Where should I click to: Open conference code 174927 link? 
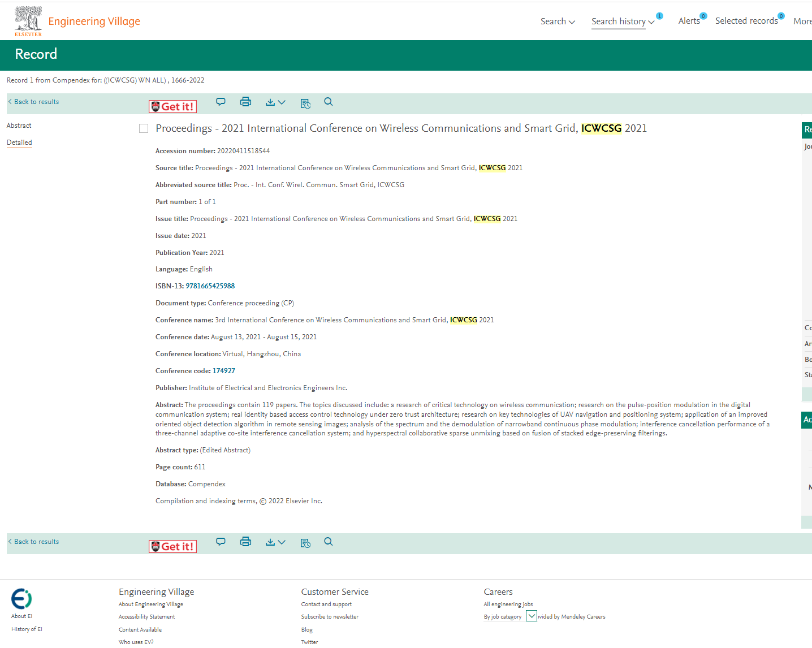[x=224, y=371]
